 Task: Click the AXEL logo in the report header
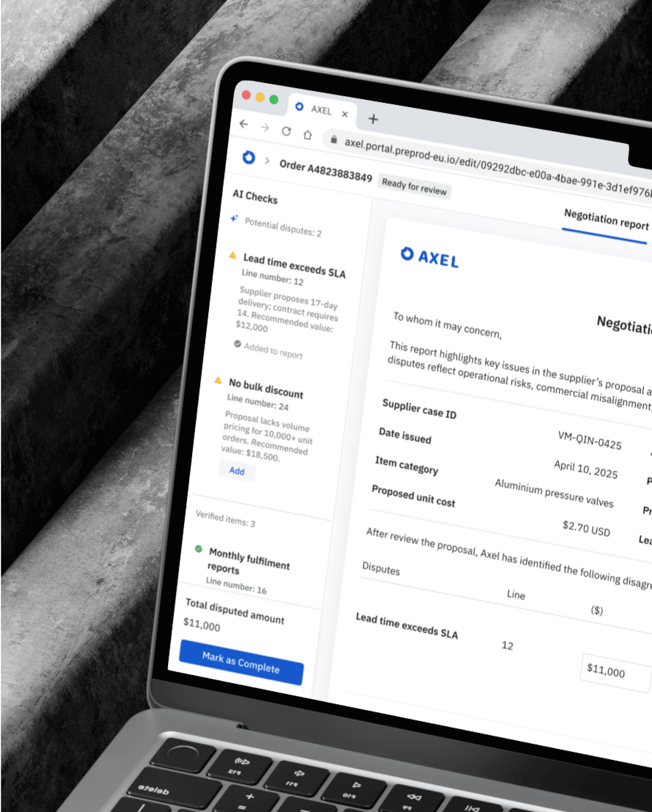(x=430, y=258)
